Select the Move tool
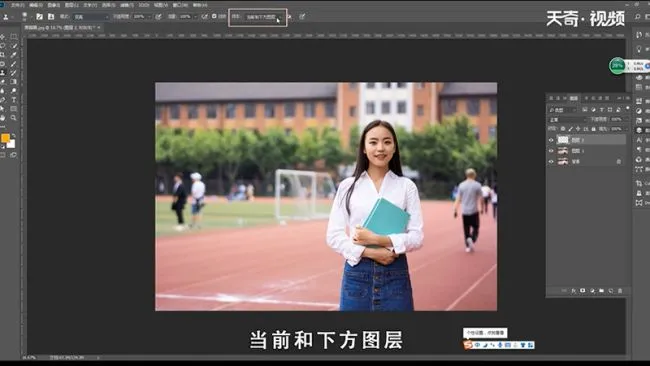The height and width of the screenshot is (366, 650). click(x=3, y=36)
